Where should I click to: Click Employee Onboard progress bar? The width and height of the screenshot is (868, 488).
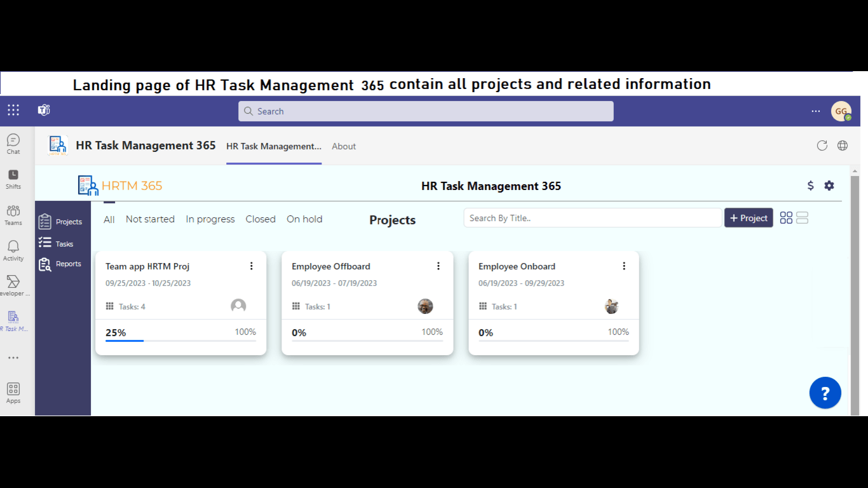coord(553,341)
